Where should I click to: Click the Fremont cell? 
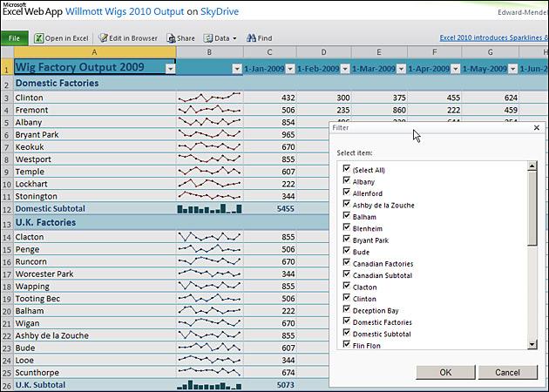coord(94,110)
